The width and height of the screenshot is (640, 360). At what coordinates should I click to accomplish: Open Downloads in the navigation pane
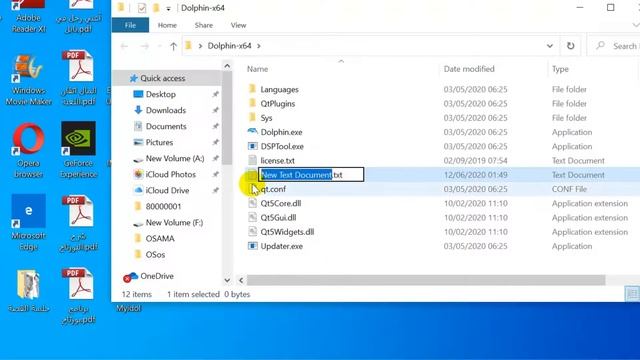point(165,110)
